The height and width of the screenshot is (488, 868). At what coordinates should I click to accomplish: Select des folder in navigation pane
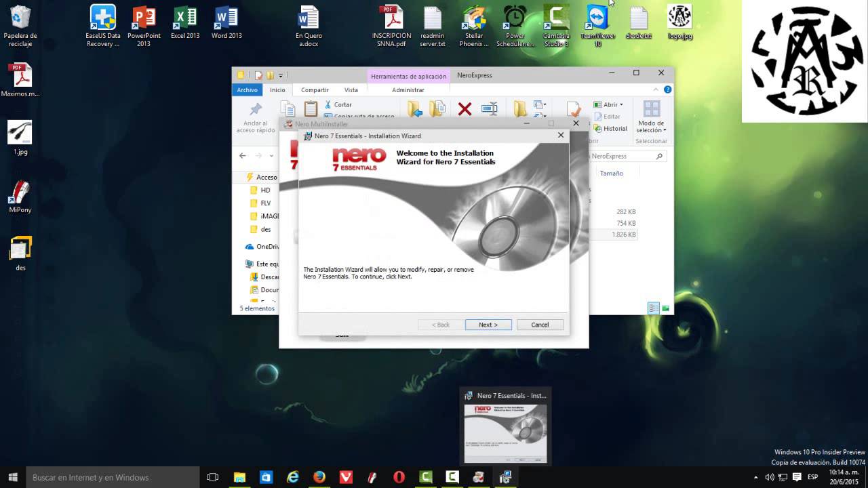260,229
